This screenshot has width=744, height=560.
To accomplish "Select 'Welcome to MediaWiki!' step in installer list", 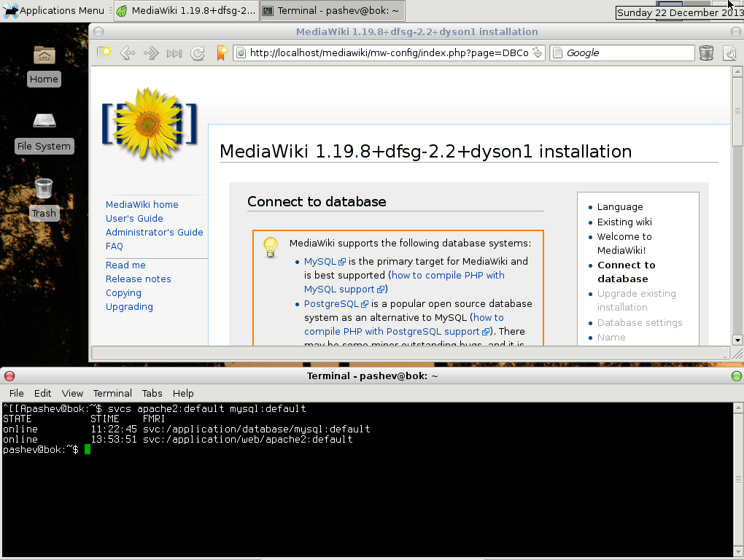I will [624, 244].
